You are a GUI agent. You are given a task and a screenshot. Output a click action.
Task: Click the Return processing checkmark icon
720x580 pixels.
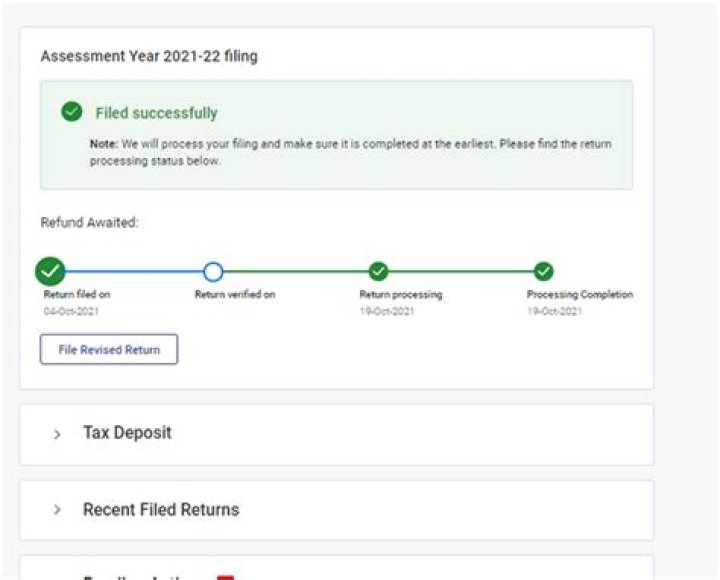click(x=378, y=271)
